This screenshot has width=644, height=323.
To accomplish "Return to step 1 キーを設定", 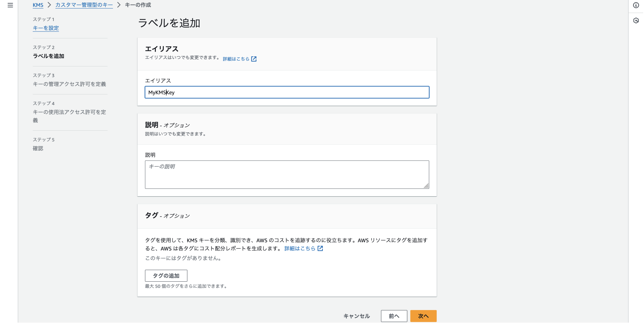I will point(46,28).
